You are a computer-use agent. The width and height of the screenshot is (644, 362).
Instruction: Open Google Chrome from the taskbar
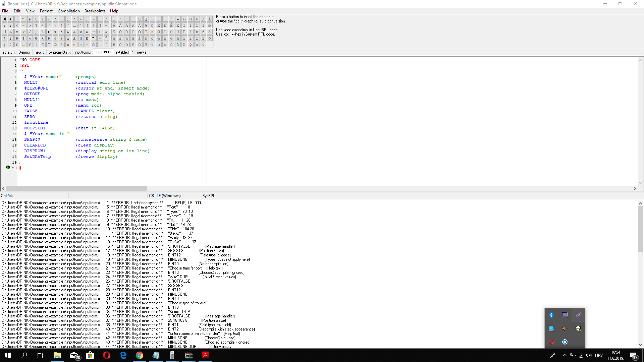[x=140, y=355]
